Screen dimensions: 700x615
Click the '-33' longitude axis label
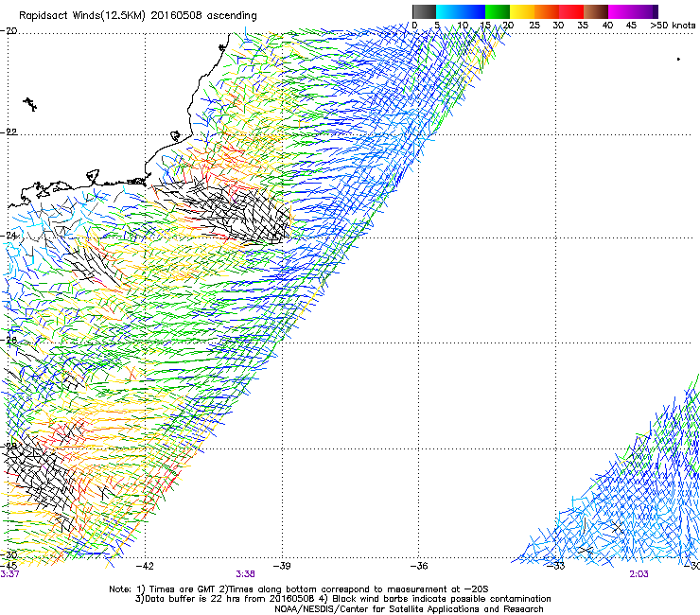(x=556, y=566)
